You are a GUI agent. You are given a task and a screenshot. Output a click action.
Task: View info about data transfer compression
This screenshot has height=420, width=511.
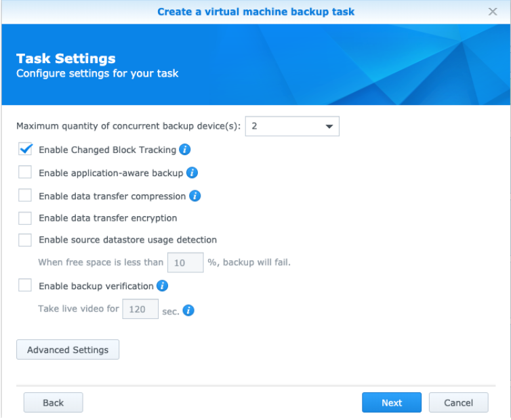pyautogui.click(x=195, y=196)
